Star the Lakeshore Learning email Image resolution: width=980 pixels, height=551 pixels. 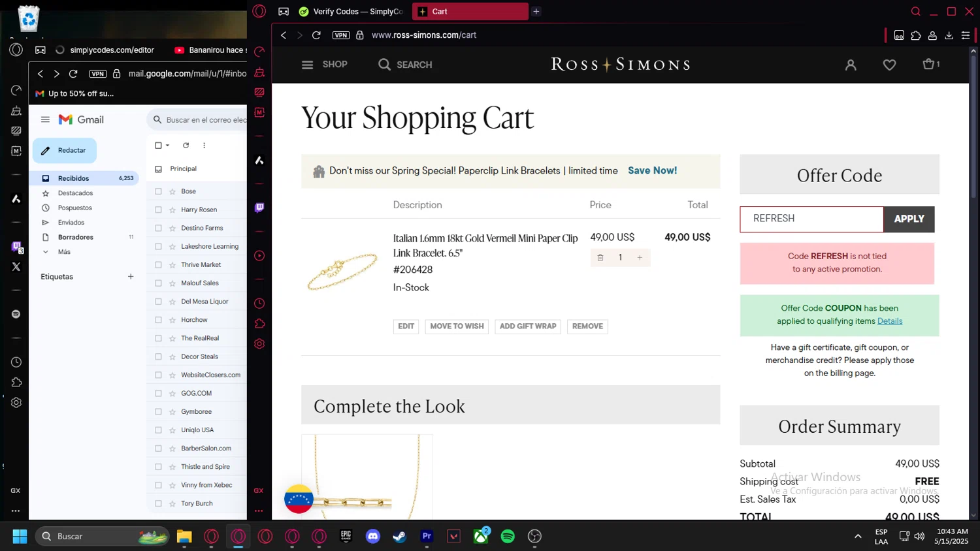point(172,247)
